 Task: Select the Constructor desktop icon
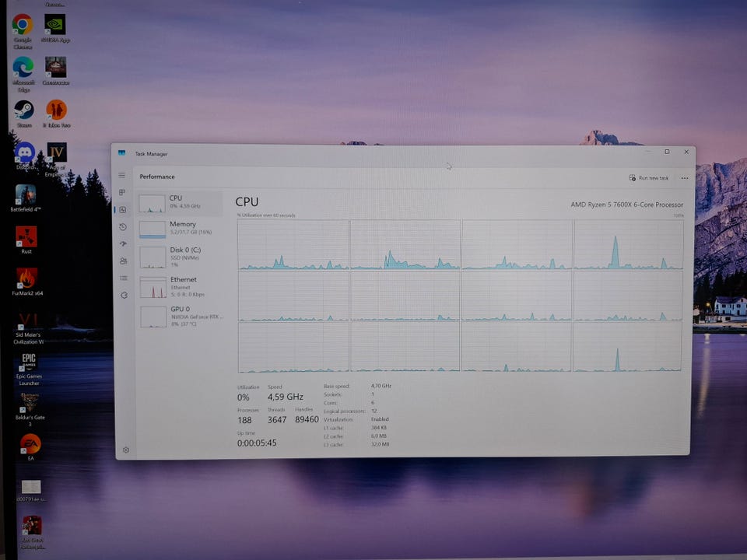point(56,71)
